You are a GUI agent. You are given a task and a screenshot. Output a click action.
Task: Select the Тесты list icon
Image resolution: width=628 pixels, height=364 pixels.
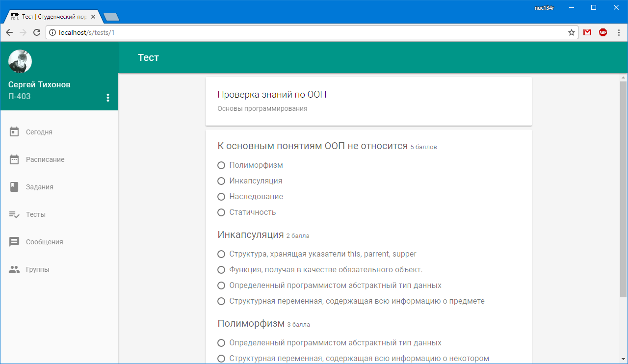[15, 214]
